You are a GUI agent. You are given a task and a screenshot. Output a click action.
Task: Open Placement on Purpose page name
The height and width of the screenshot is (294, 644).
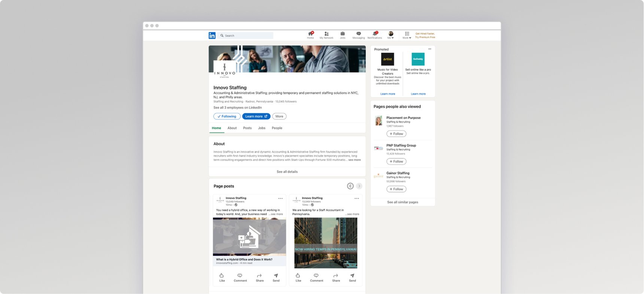click(404, 118)
